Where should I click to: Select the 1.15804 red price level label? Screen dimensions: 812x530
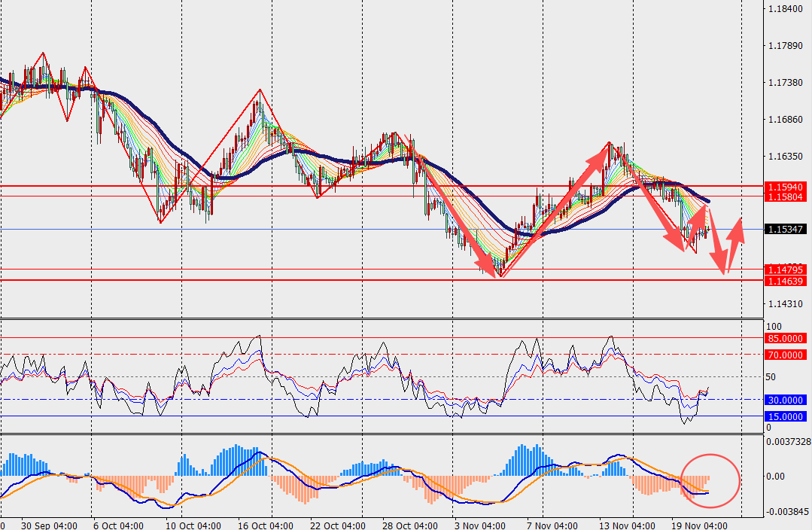pyautogui.click(x=785, y=196)
